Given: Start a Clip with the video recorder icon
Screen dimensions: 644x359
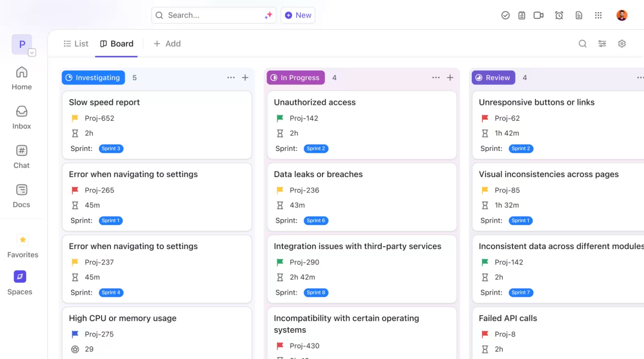Looking at the screenshot, I should pos(538,15).
